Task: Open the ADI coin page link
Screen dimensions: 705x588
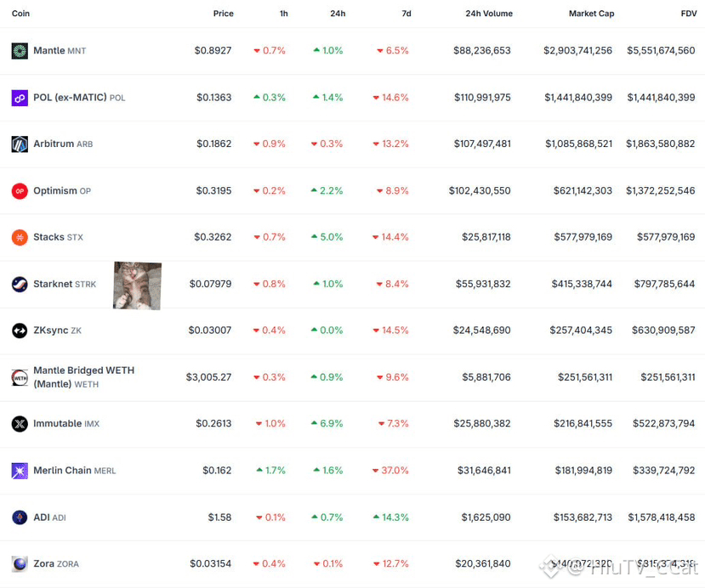Action: point(42,517)
